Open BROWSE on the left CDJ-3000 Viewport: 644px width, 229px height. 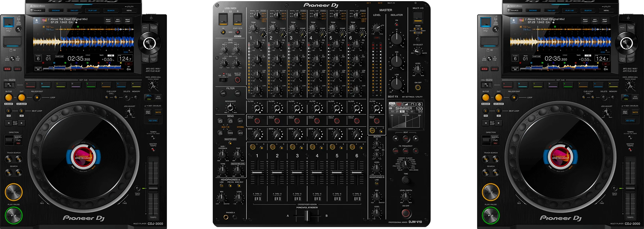tap(56, 11)
